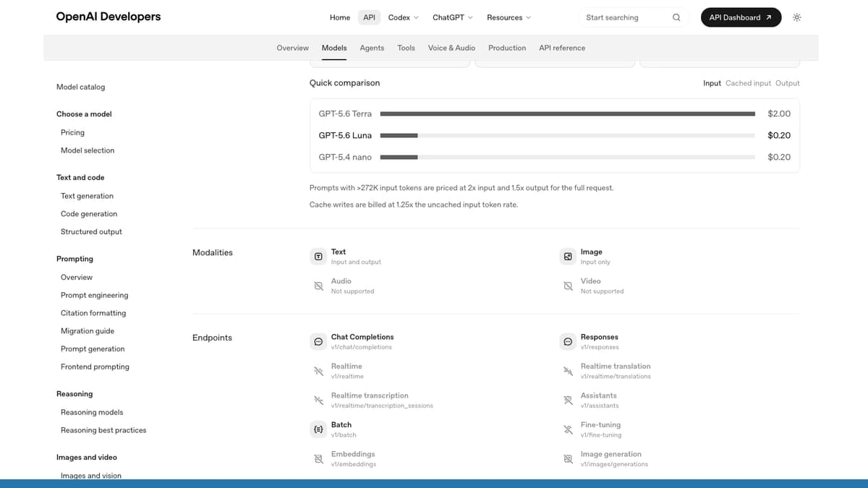
Task: Expand the ChatGPT dropdown menu
Action: [x=453, y=17]
